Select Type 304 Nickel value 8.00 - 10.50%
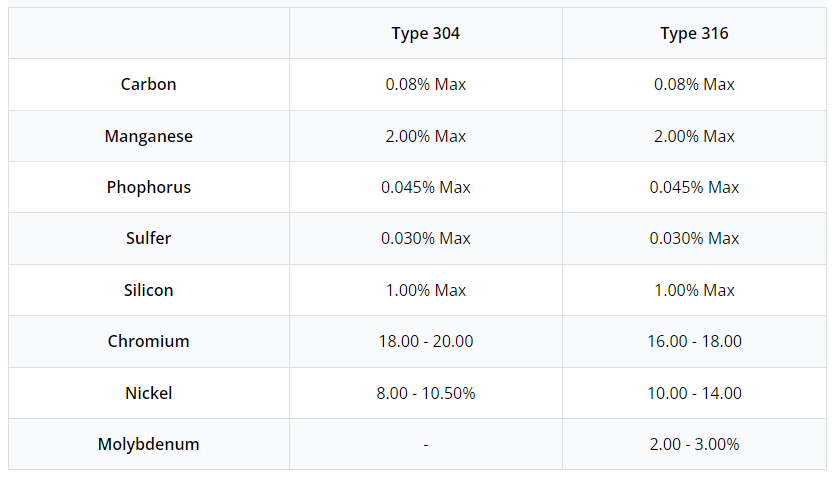835x481 pixels. 425,393
